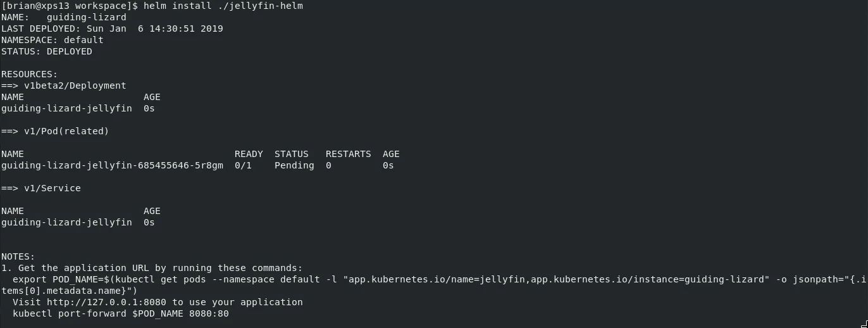Click the LAST DEPLOYED timestamp line
This screenshot has height=328, width=868.
(x=112, y=28)
